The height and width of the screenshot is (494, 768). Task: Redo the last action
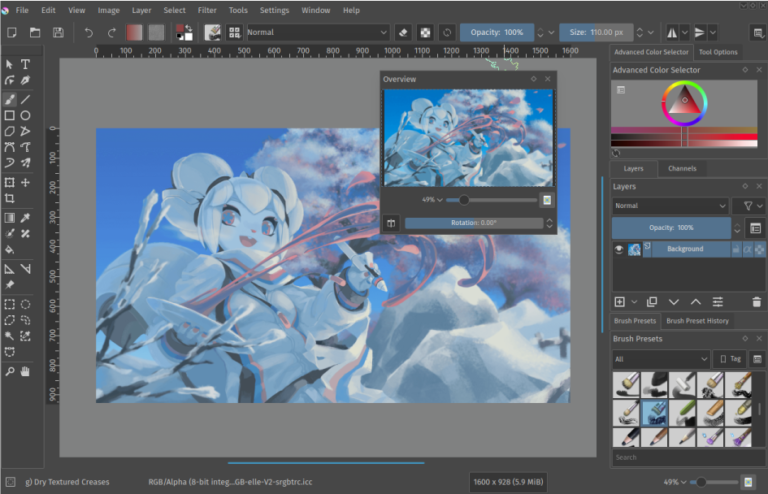click(112, 32)
